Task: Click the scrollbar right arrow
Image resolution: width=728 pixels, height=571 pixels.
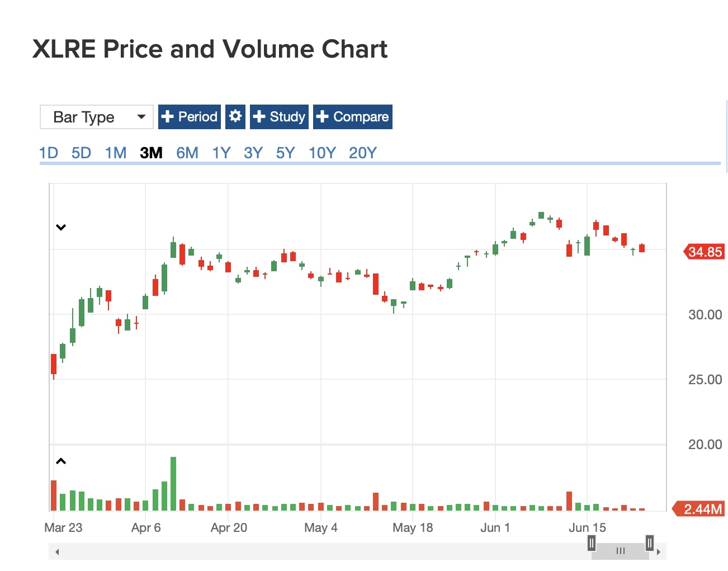Action: [659, 552]
